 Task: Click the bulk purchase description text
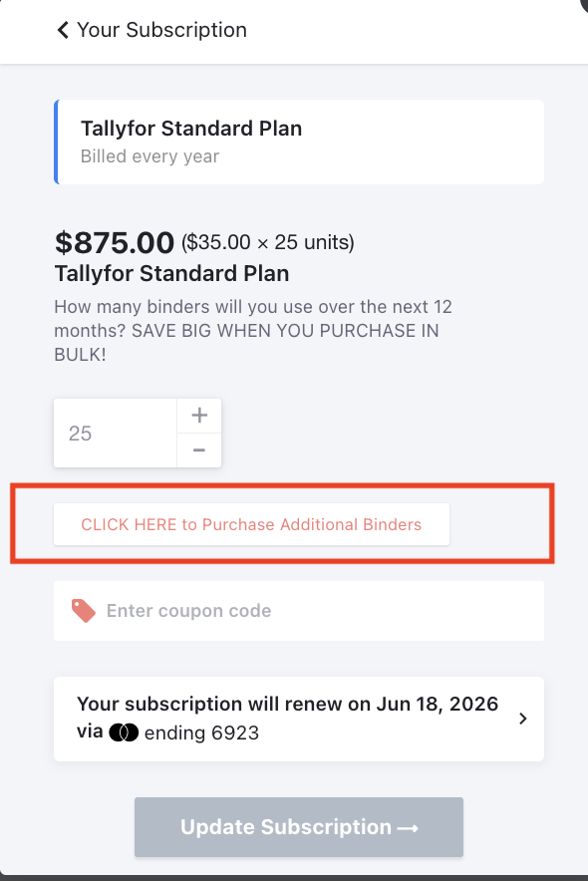pyautogui.click(x=253, y=331)
